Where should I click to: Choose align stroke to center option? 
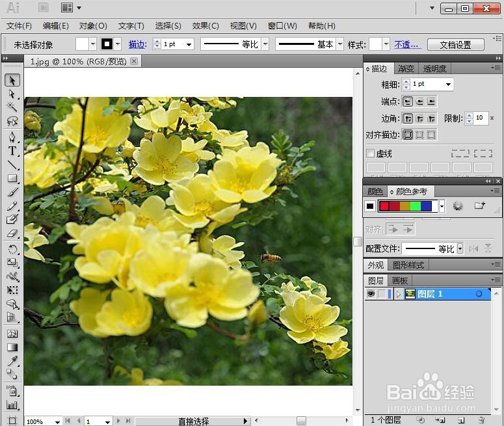tap(408, 135)
